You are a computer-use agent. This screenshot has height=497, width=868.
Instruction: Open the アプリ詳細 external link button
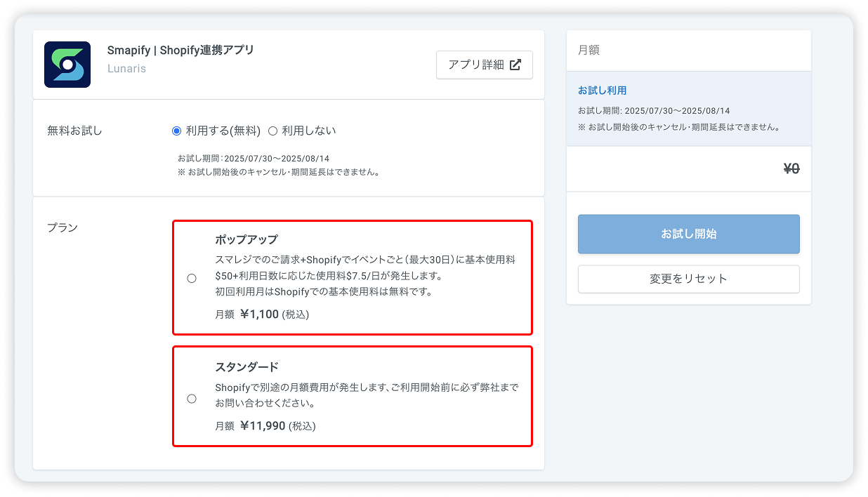[x=485, y=65]
